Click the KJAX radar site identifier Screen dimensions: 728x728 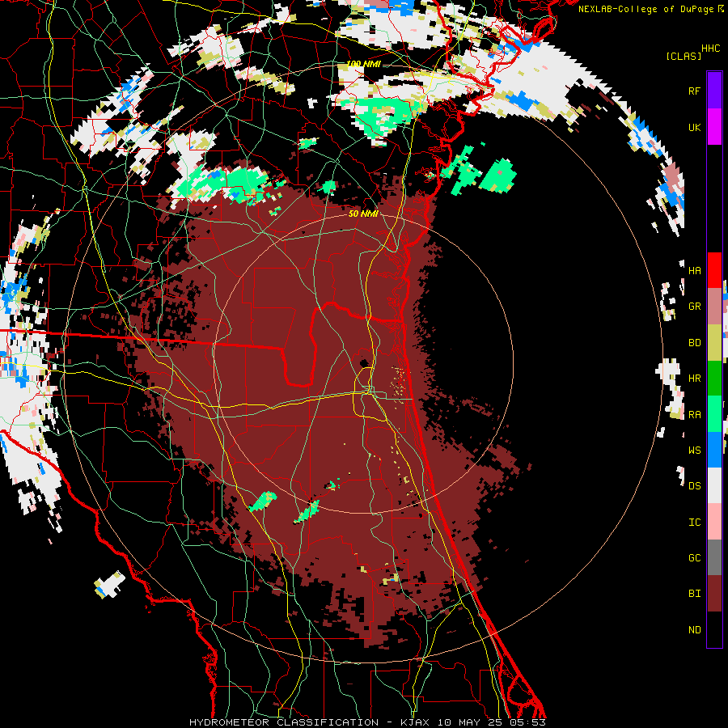(x=415, y=722)
